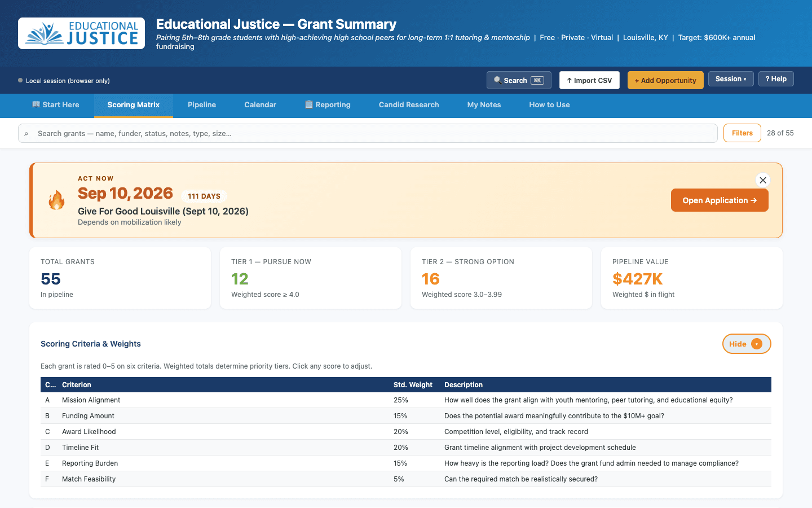
Task: Click the Competition level description text
Action: click(516, 432)
